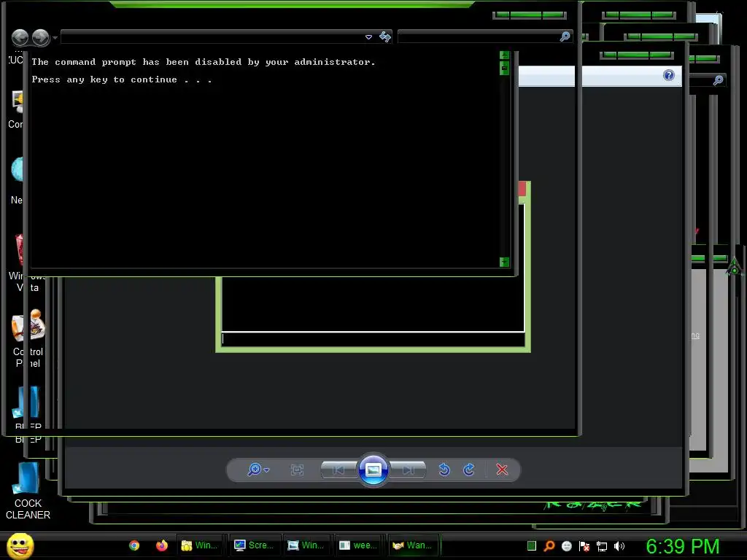Image resolution: width=747 pixels, height=560 pixels.
Task: Click the blue Help question mark icon
Action: click(669, 75)
